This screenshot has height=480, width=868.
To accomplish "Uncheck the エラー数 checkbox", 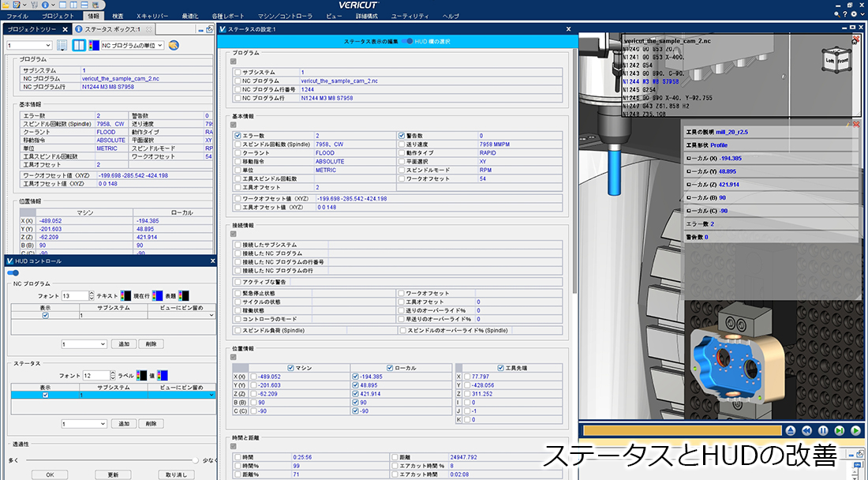I will click(x=238, y=136).
